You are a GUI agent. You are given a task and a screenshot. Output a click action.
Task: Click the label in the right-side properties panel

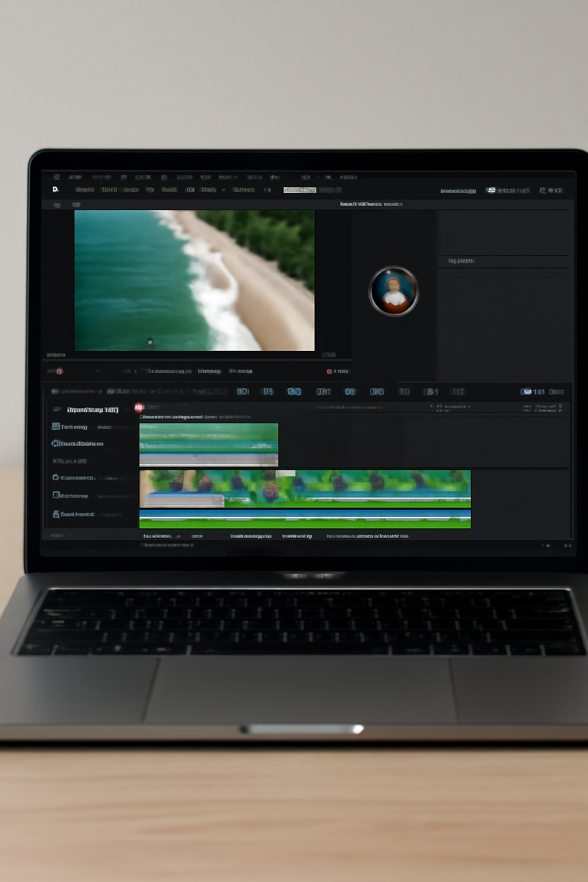point(461,261)
